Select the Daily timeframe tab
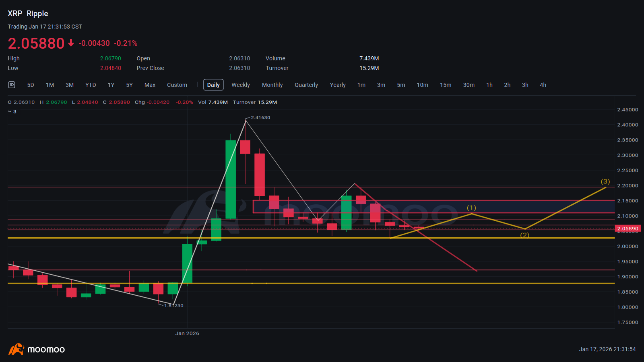Viewport: 644px width, 362px height. 213,85
